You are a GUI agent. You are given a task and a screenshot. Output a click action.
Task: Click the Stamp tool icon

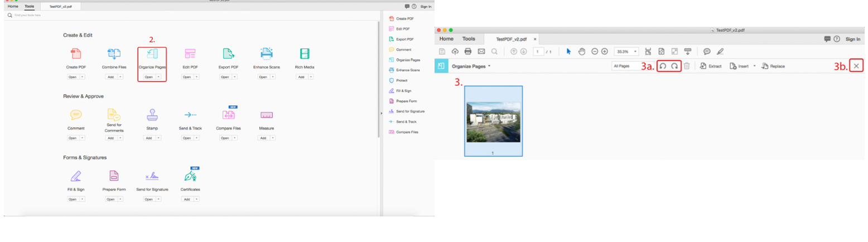(x=152, y=114)
